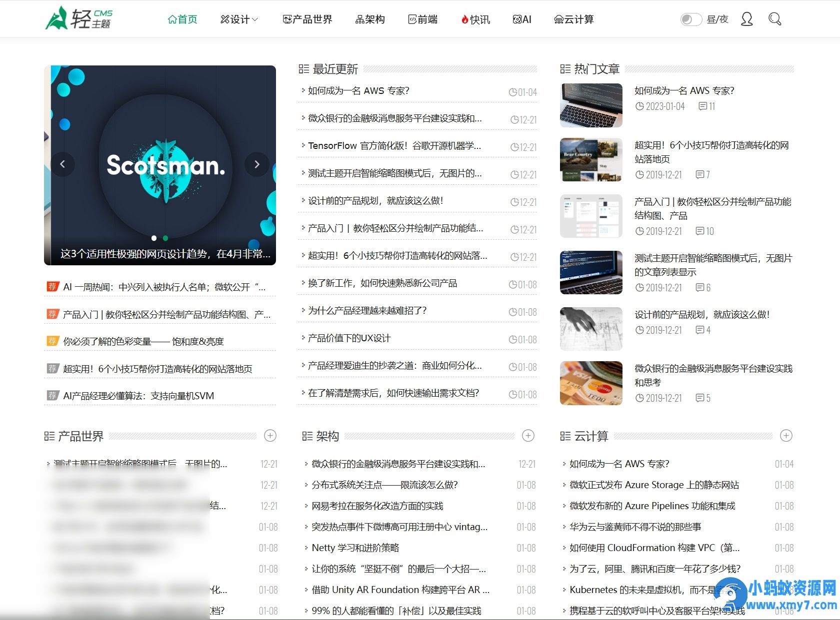This screenshot has width=840, height=620.
Task: Open the 快讯 menu item
Action: (475, 19)
